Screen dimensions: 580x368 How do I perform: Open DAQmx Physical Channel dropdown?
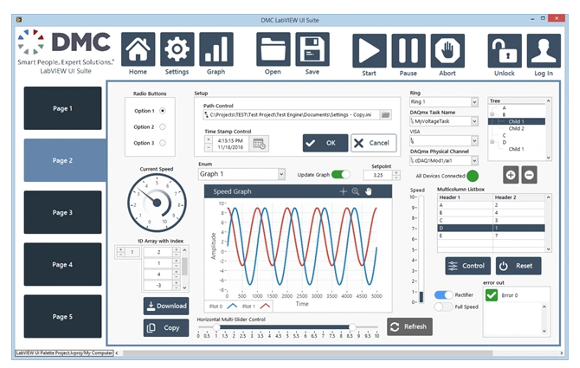click(x=474, y=161)
